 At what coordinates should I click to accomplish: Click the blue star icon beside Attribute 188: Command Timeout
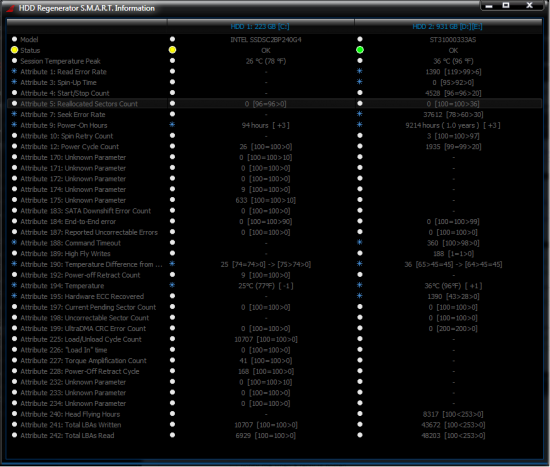point(14,242)
